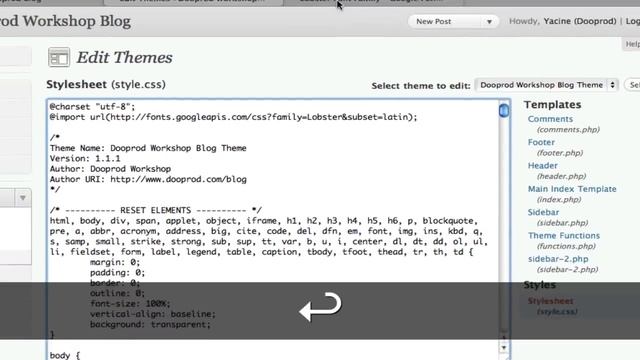The height and width of the screenshot is (360, 640).
Task: Click the Help tab
Action: pos(632,44)
